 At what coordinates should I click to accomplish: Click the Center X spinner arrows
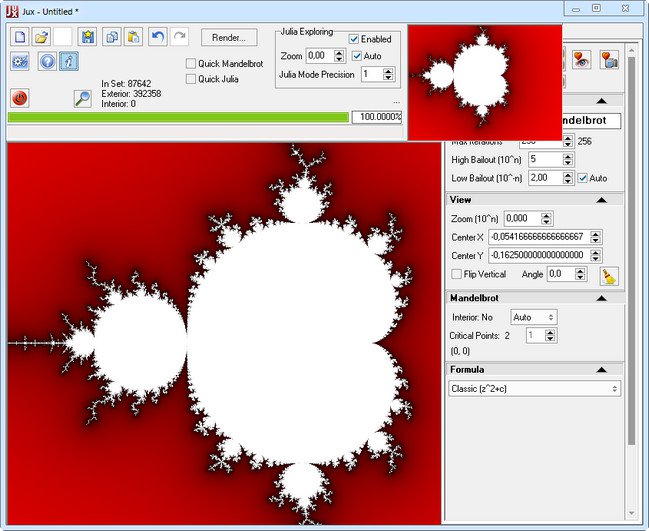tap(595, 237)
